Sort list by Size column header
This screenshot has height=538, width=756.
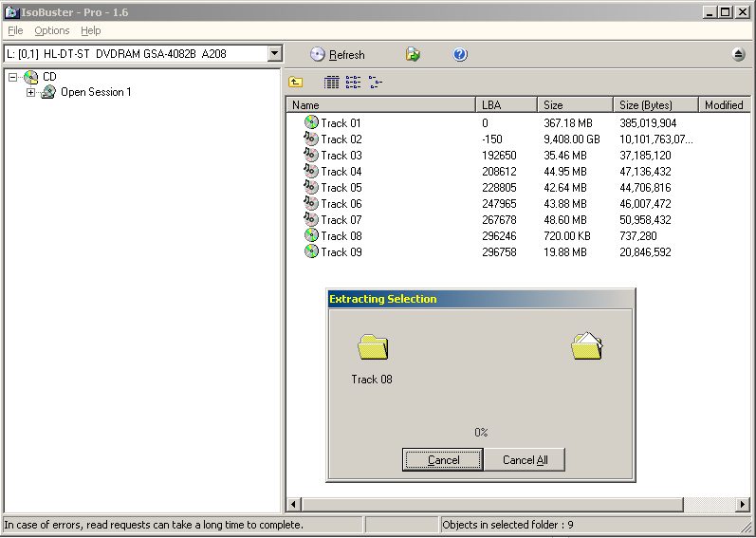[575, 105]
